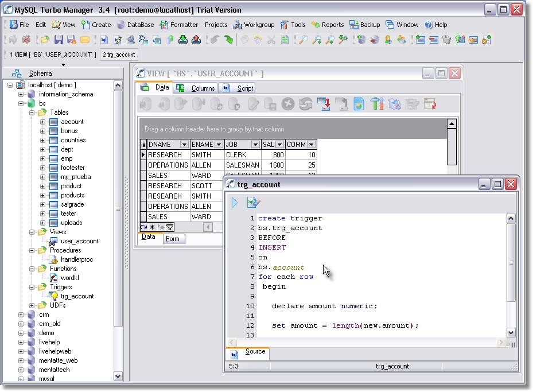Select the wordkl function in tree
533x392 pixels.
[x=69, y=278]
